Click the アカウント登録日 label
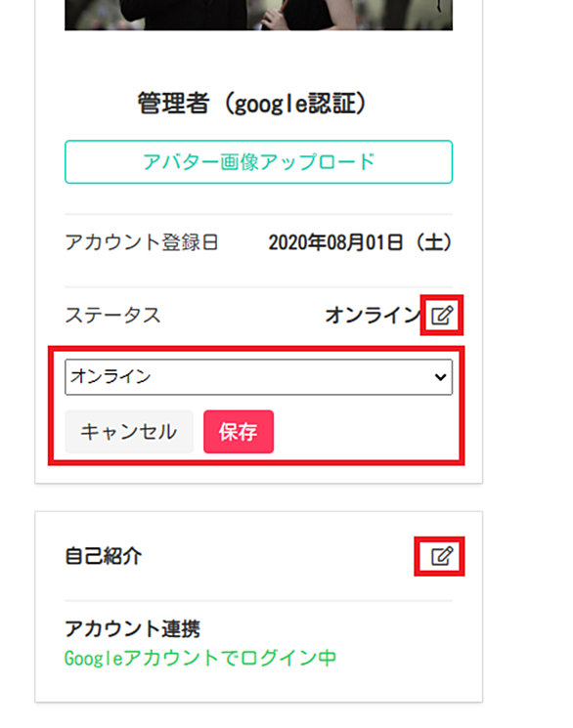Image resolution: width=573 pixels, height=728 pixels. [142, 242]
